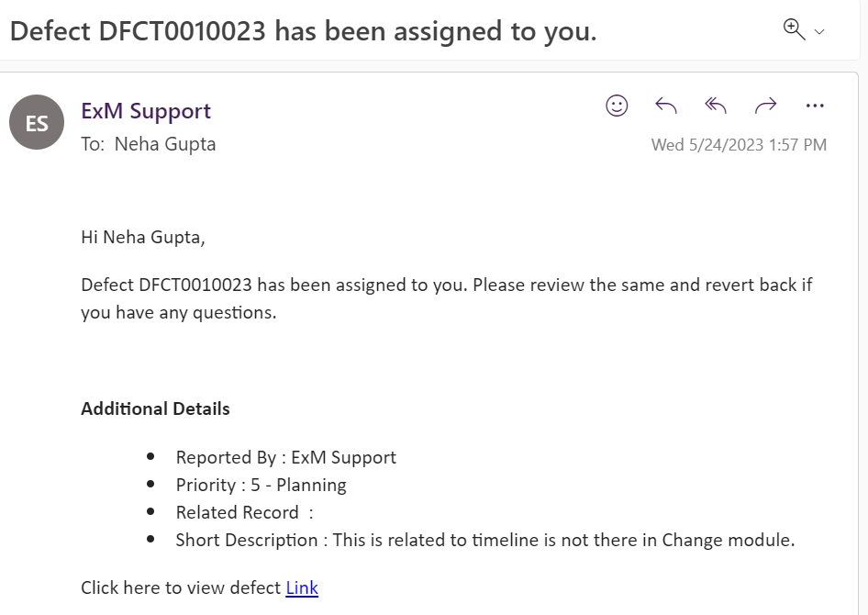Click the email subject heading
The image size is (868, 615).
click(x=303, y=31)
